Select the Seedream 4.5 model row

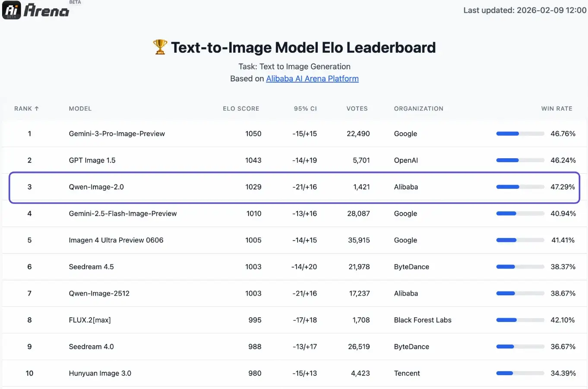pyautogui.click(x=91, y=267)
